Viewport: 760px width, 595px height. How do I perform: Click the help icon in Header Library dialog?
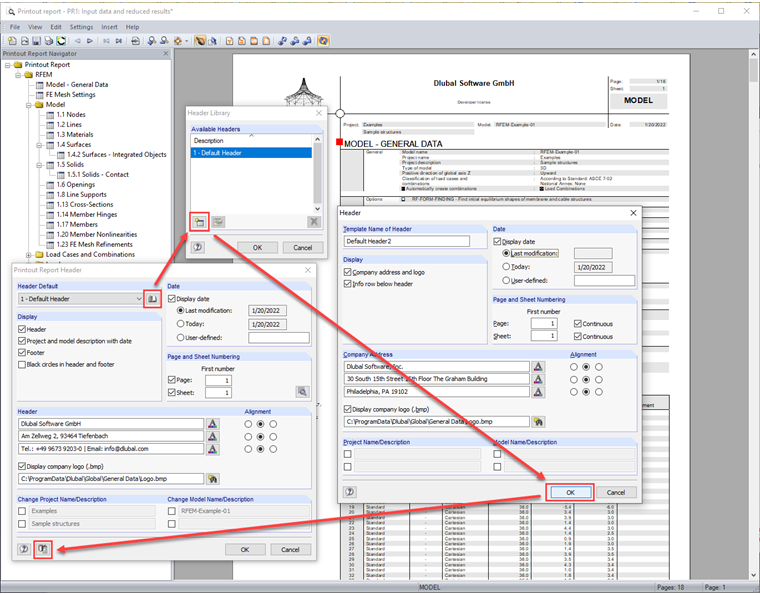tap(197, 247)
